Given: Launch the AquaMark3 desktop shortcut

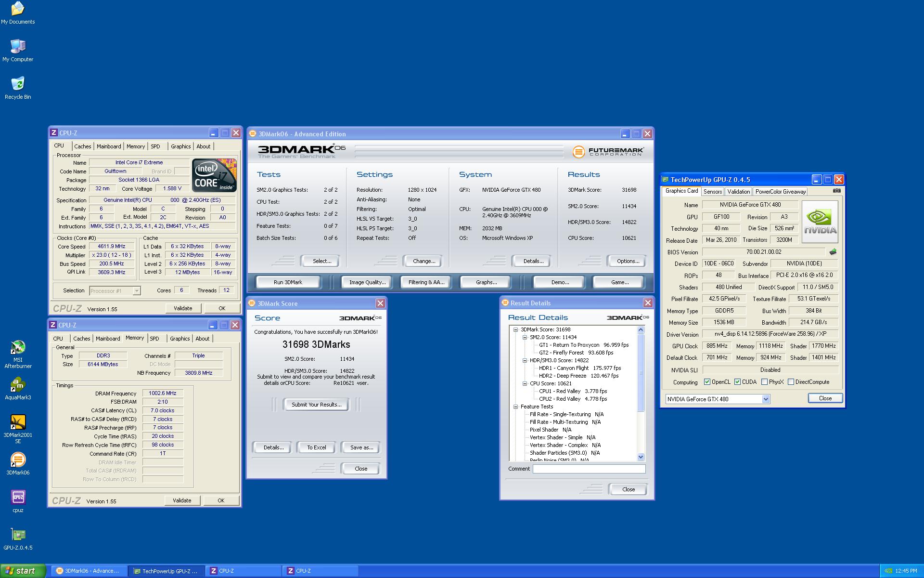Looking at the screenshot, I should [x=18, y=389].
